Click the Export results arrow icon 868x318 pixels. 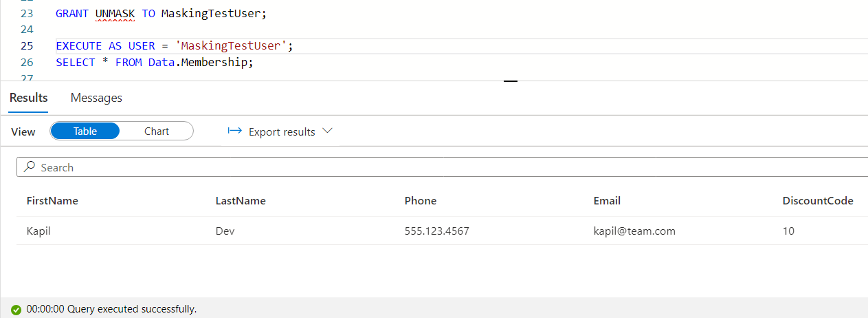[235, 131]
